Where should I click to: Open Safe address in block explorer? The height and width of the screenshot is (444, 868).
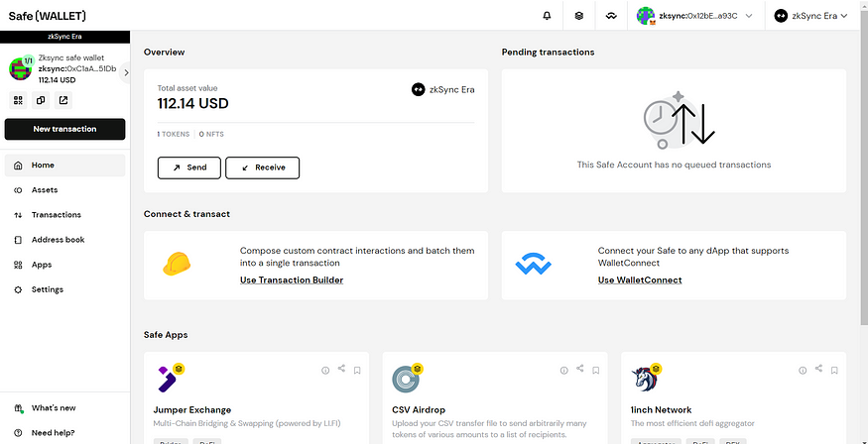63,100
